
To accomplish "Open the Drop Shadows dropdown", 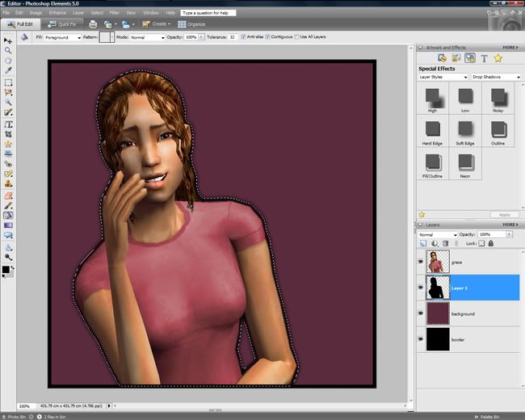I will coord(496,77).
